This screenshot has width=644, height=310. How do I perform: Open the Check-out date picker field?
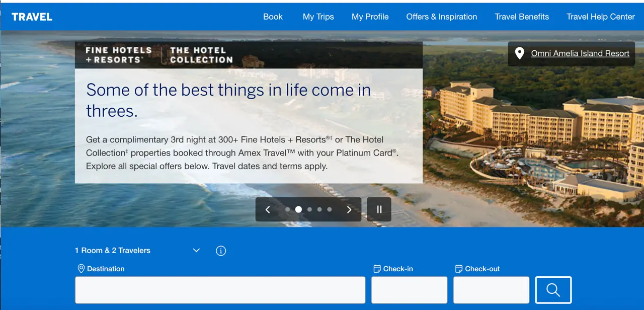[491, 290]
